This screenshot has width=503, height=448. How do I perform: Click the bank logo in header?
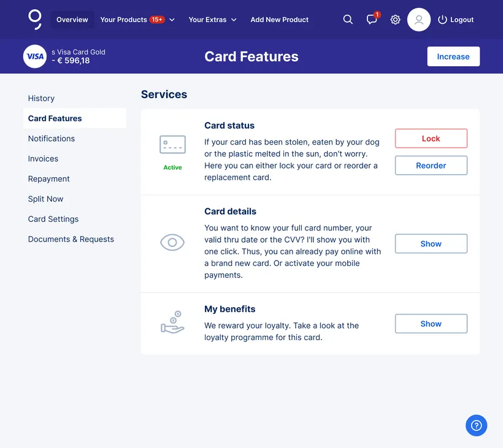(x=34, y=20)
